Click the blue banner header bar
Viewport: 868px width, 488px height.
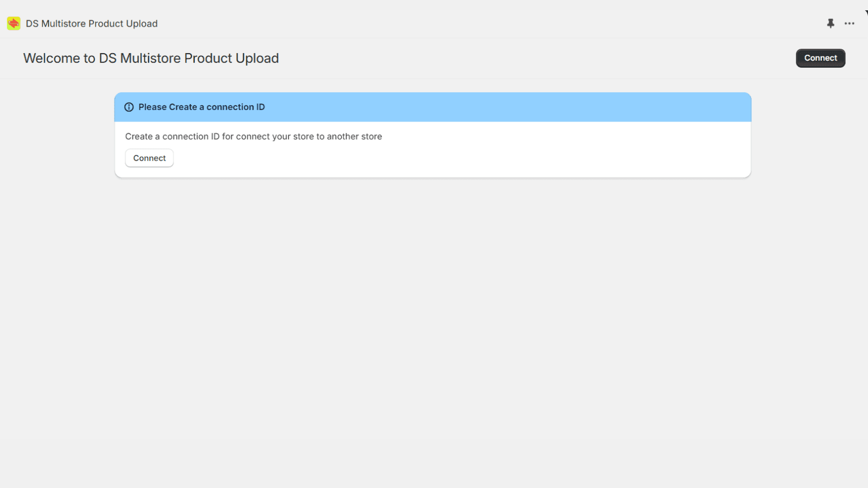pos(432,107)
